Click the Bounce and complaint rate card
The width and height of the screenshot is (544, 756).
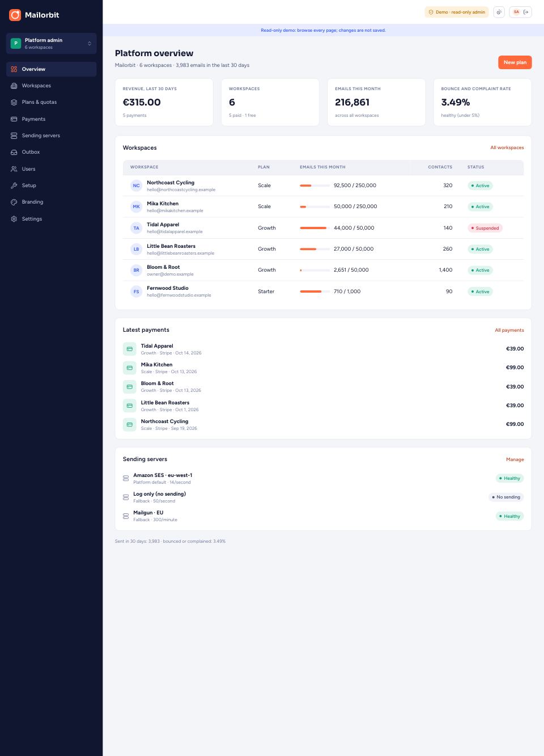482,102
